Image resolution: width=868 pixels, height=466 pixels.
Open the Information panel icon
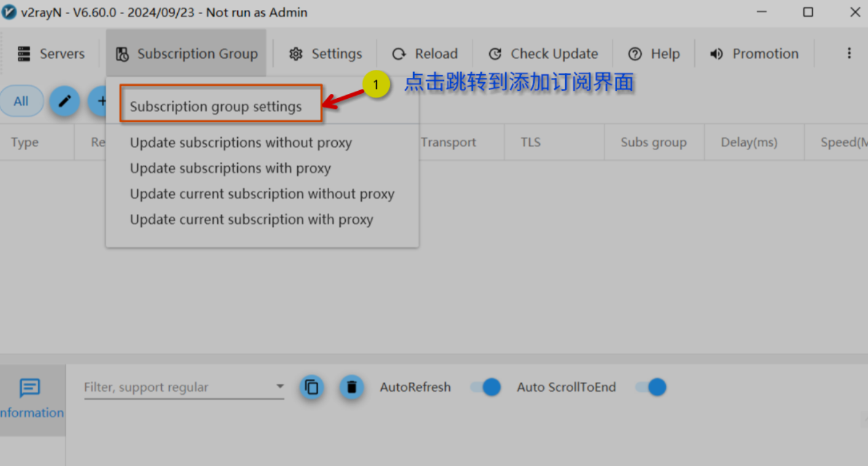pos(29,388)
